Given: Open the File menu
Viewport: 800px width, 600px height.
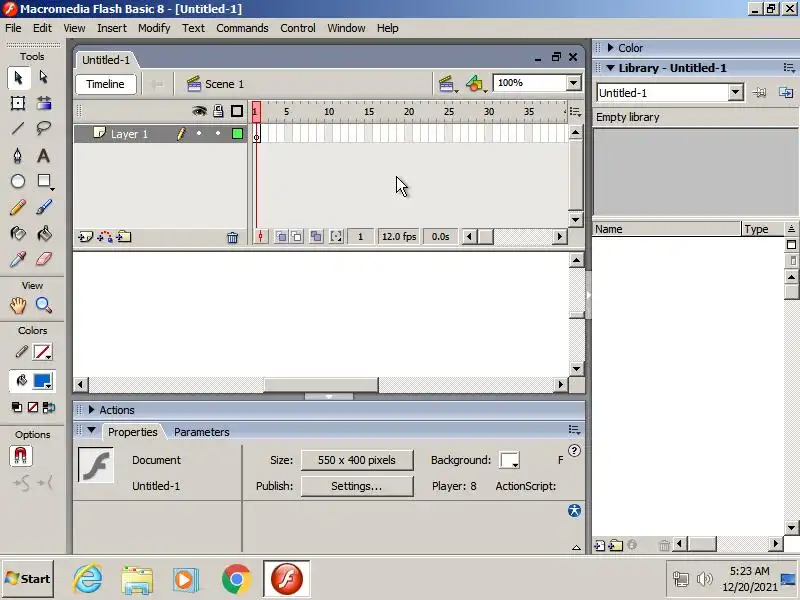Looking at the screenshot, I should tap(13, 28).
